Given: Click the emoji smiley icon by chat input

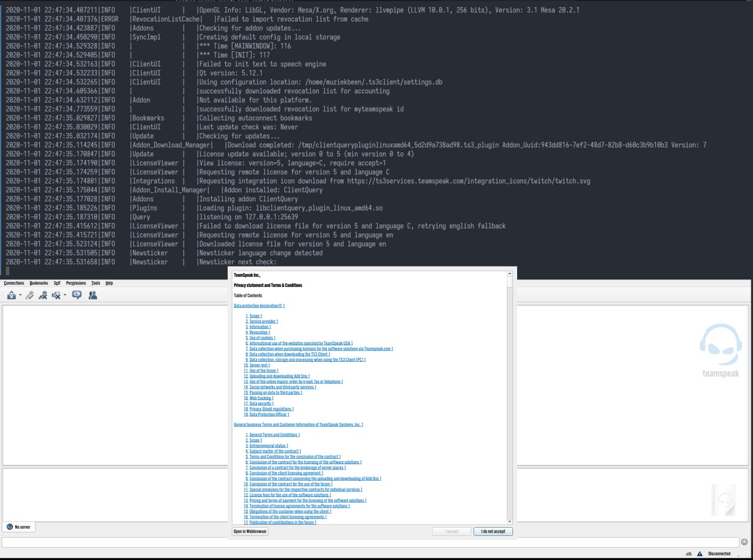Looking at the screenshot, I should tap(744, 542).
